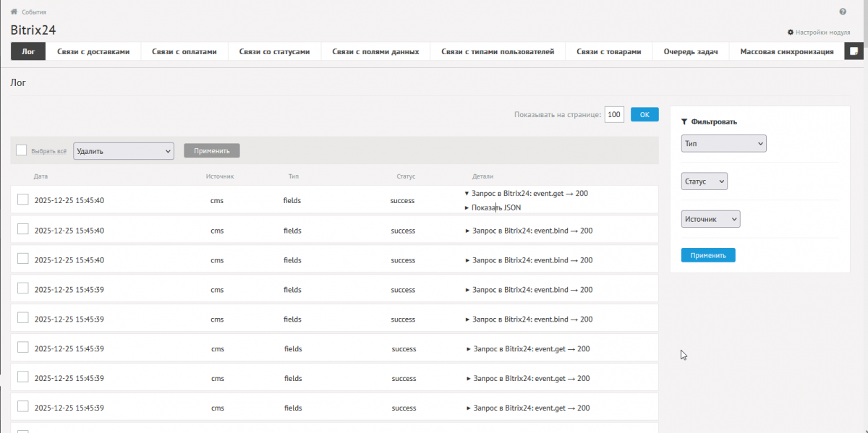Click the 'События' breadcrumb link
Image resolution: width=868 pixels, height=433 pixels.
click(34, 12)
